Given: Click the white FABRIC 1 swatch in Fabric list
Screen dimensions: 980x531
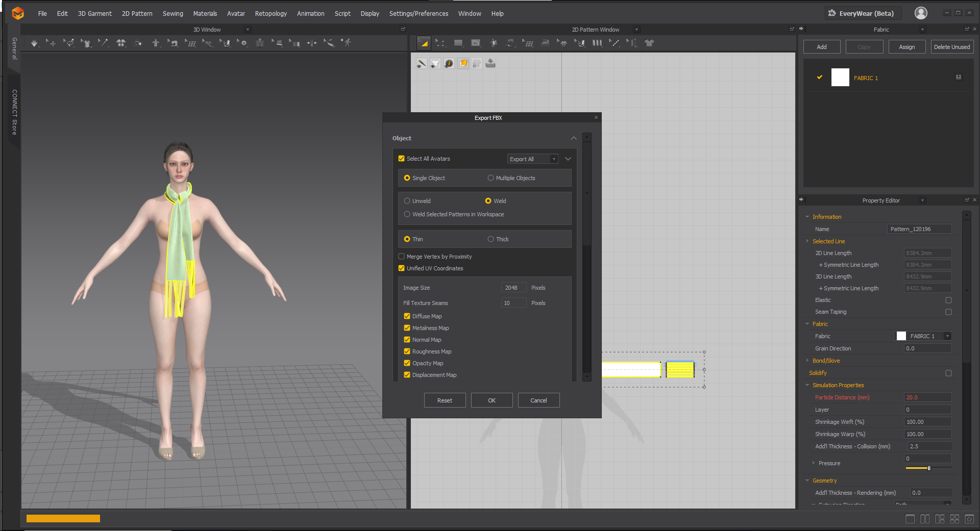Looking at the screenshot, I should [x=840, y=78].
